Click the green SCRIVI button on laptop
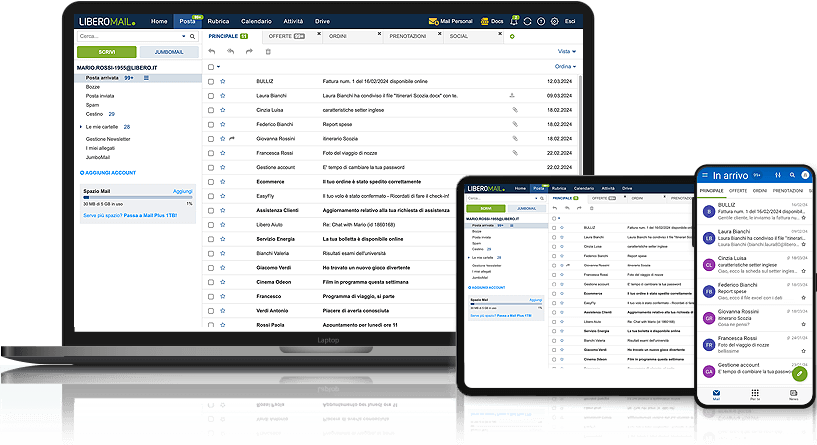 pyautogui.click(x=105, y=51)
